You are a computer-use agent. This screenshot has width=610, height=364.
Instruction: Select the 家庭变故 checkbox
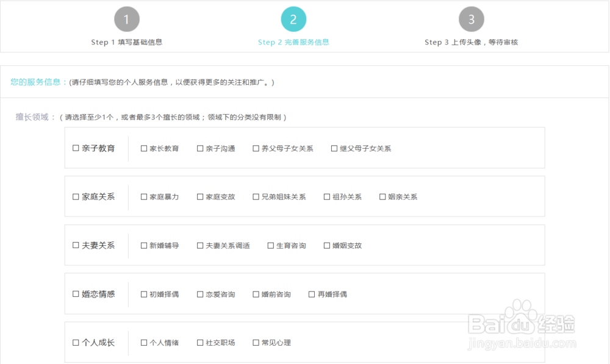(x=200, y=197)
